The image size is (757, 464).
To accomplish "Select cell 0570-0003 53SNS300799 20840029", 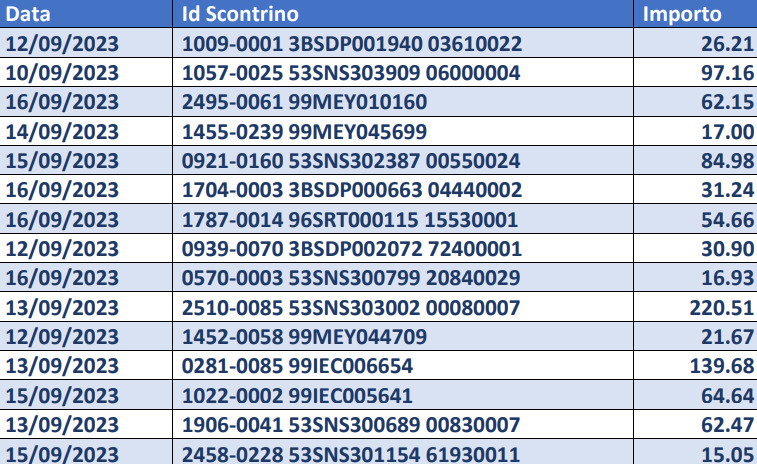I will coord(403,278).
